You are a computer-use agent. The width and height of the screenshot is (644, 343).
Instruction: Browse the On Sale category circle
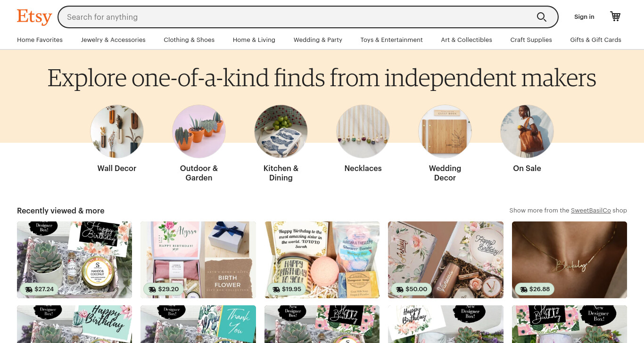(x=527, y=131)
